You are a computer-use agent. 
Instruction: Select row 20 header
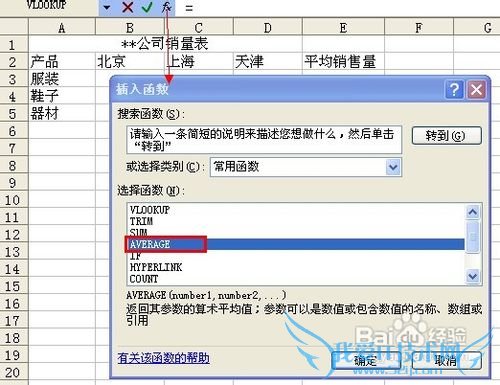coord(13,372)
